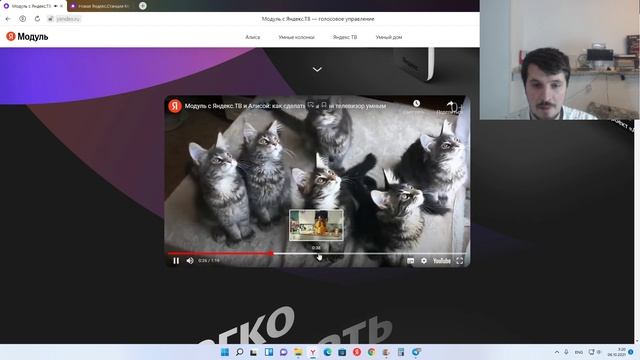
Task: Go back in browser
Action: 8,19
